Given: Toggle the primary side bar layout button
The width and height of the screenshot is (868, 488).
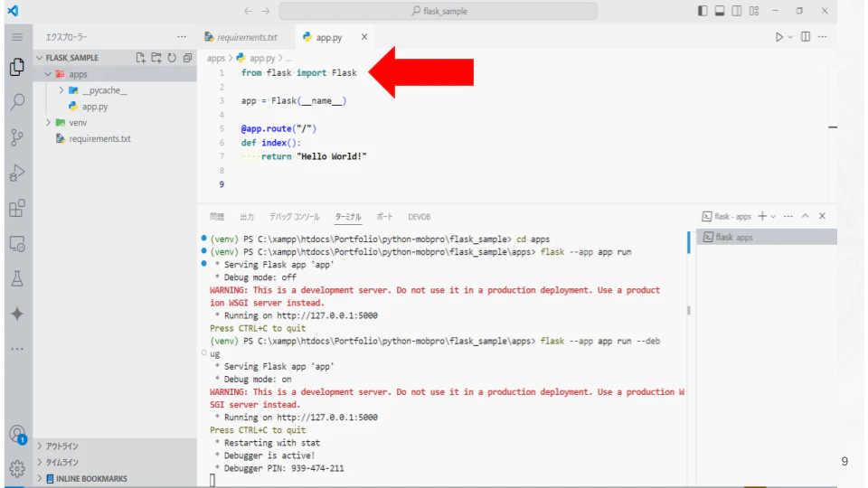Looking at the screenshot, I should 703,11.
